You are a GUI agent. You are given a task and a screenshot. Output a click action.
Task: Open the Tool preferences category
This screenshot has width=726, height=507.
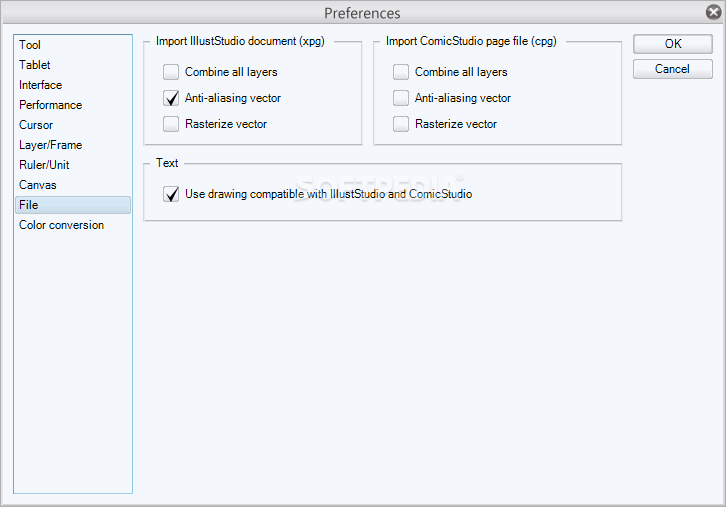[x=30, y=45]
